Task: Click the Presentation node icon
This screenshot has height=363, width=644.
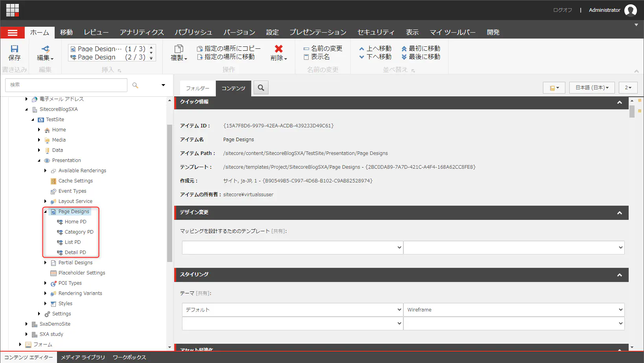Action: [47, 160]
